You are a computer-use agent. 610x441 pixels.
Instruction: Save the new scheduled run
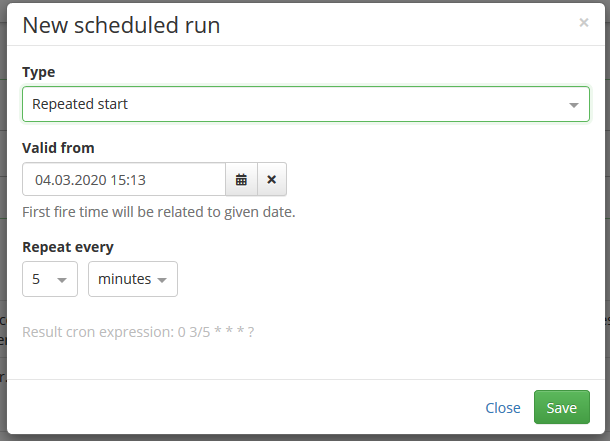point(561,407)
